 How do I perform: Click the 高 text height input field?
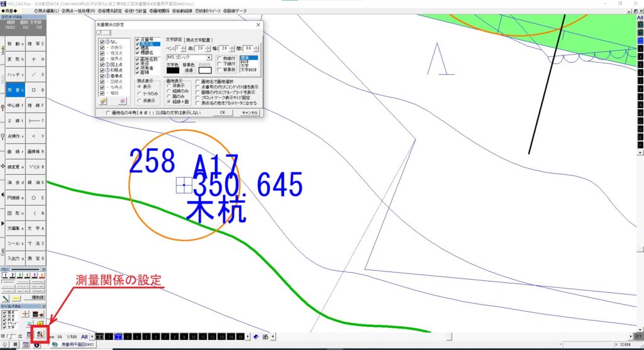[199, 48]
